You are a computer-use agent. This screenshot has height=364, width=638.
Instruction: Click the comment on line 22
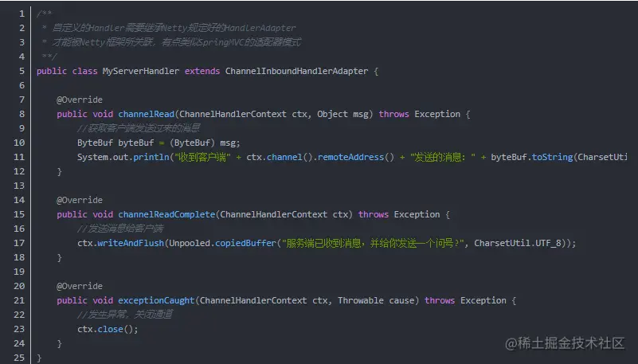tap(125, 315)
